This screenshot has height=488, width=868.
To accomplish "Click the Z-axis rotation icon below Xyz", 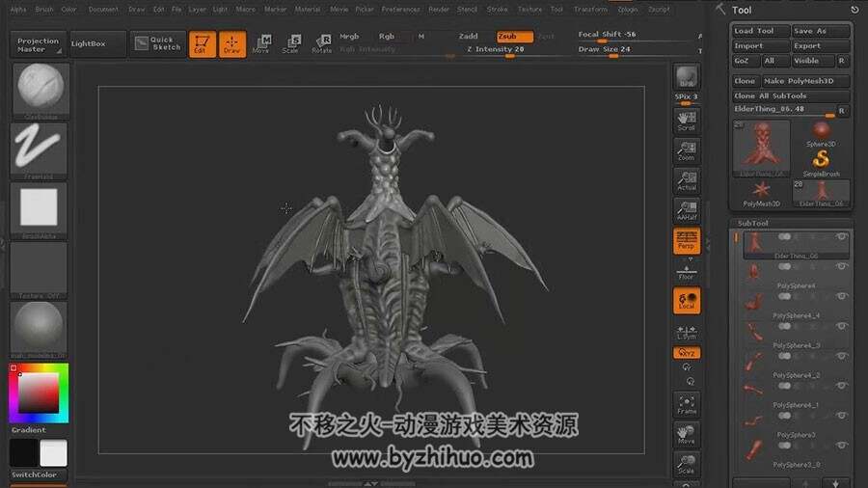I will point(690,381).
